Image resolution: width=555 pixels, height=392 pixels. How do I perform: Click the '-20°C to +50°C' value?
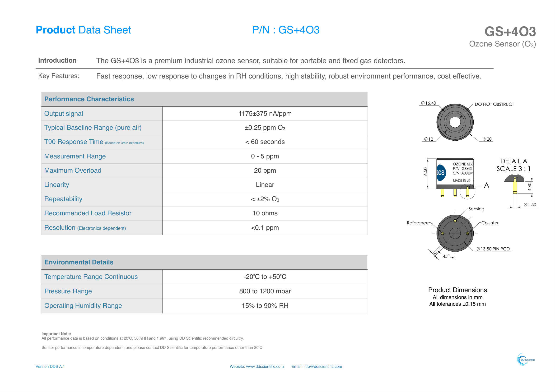tap(265, 277)
